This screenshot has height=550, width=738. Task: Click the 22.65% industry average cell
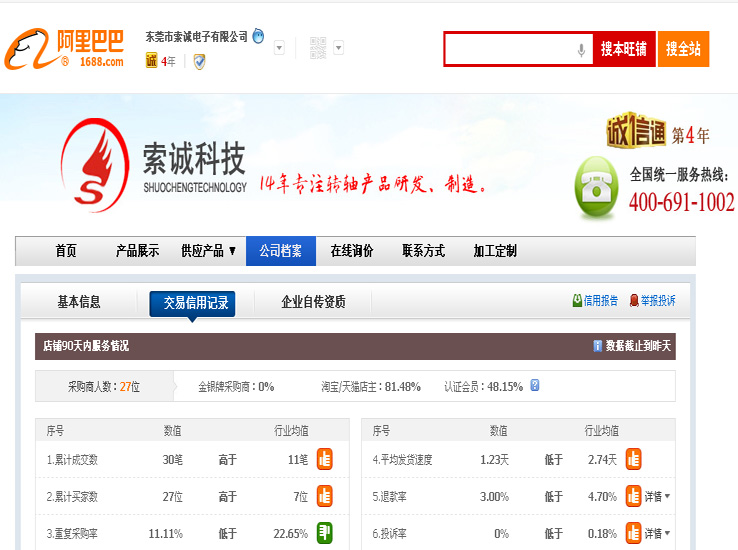point(290,534)
